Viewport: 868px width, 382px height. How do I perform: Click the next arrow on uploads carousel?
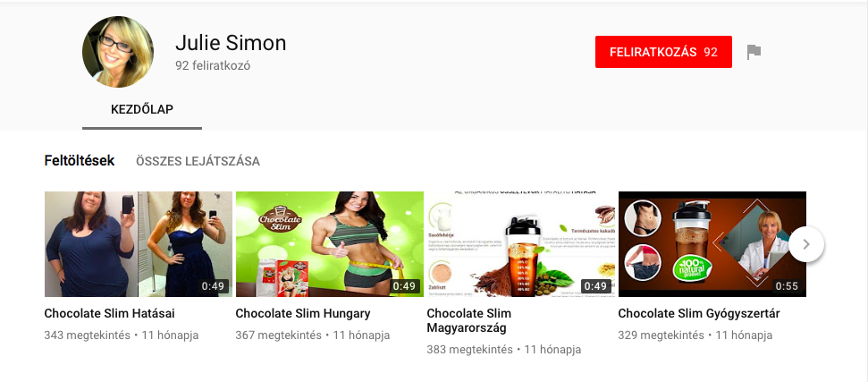tap(806, 244)
